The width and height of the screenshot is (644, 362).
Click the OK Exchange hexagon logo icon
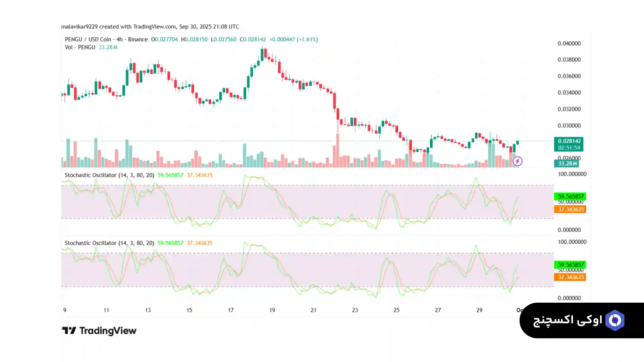[615, 320]
